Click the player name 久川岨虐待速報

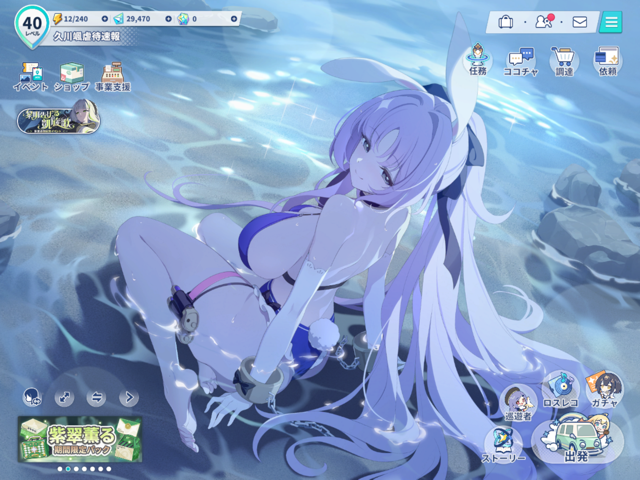86,36
